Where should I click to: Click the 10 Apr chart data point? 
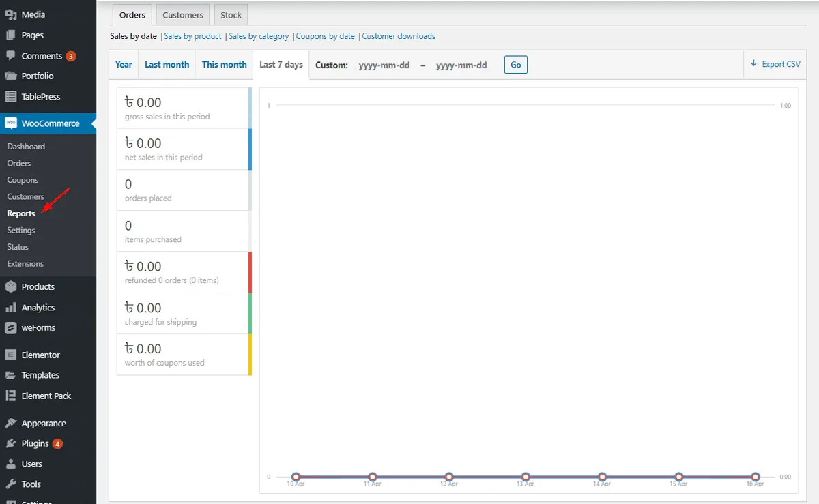pyautogui.click(x=296, y=477)
